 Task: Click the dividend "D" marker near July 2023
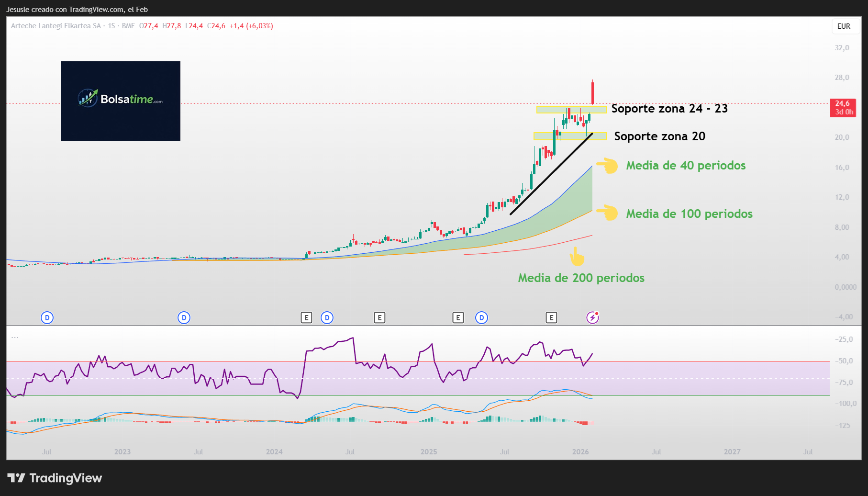184,317
